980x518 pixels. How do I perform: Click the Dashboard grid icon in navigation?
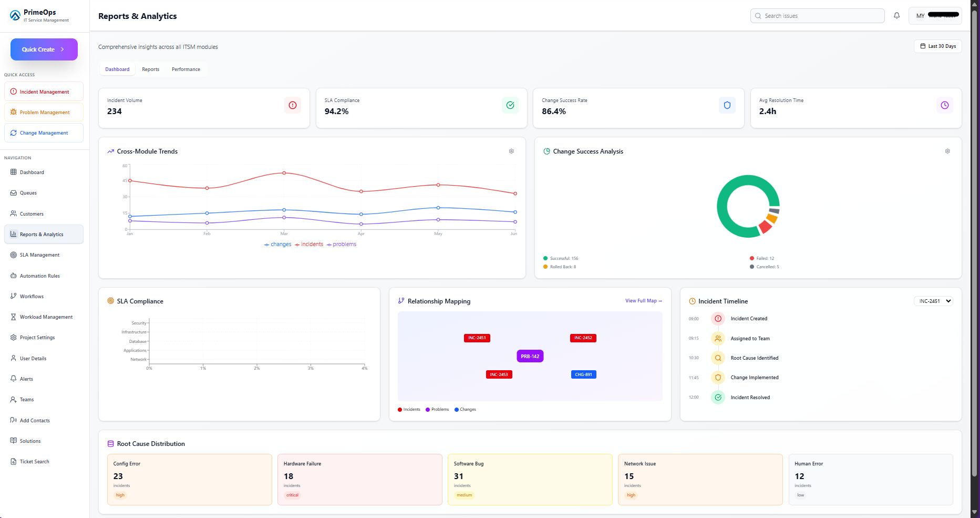pos(14,172)
